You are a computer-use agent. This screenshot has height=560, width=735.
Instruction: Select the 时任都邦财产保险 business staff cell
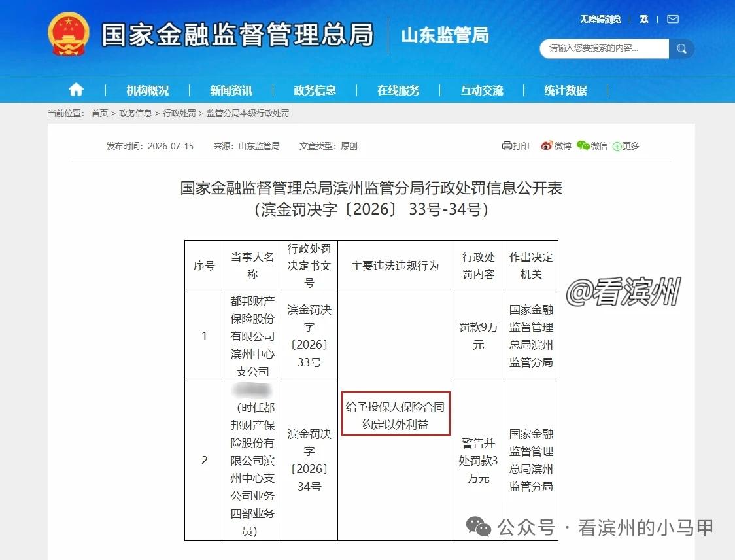(252, 461)
